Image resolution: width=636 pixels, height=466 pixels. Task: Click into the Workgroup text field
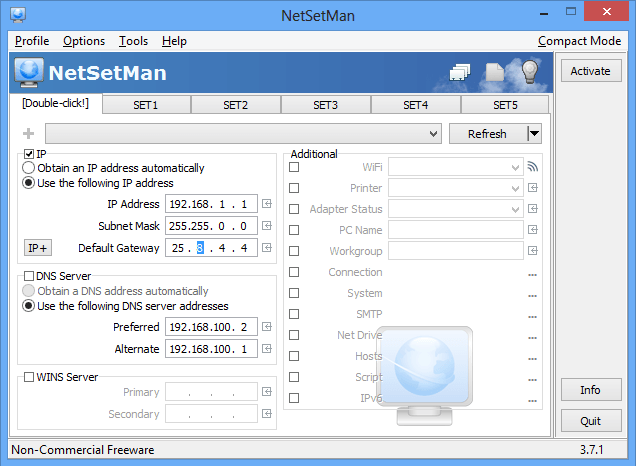[x=456, y=251]
